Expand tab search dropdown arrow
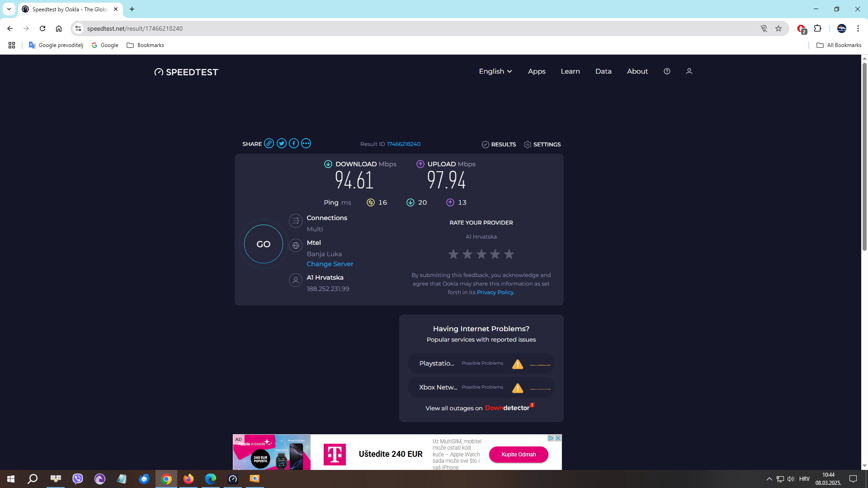868x488 pixels. pos(9,9)
